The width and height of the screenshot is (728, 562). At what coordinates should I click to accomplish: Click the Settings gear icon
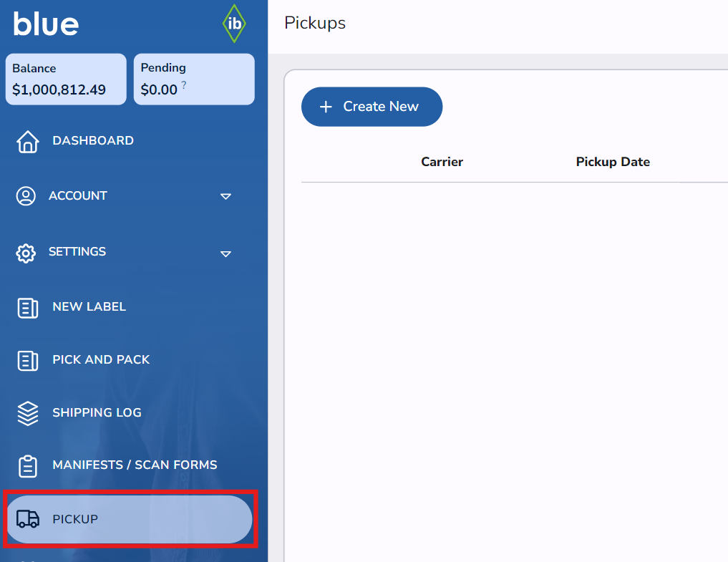pyautogui.click(x=26, y=253)
